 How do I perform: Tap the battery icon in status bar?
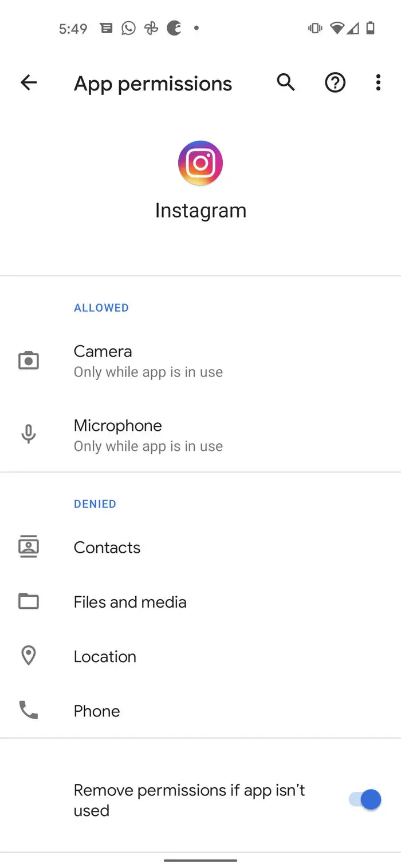pos(371,28)
